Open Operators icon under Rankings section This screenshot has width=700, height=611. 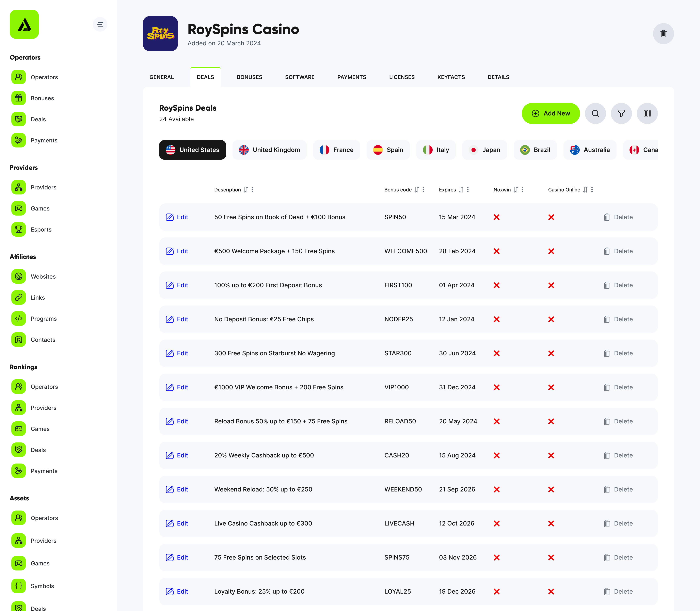18,387
